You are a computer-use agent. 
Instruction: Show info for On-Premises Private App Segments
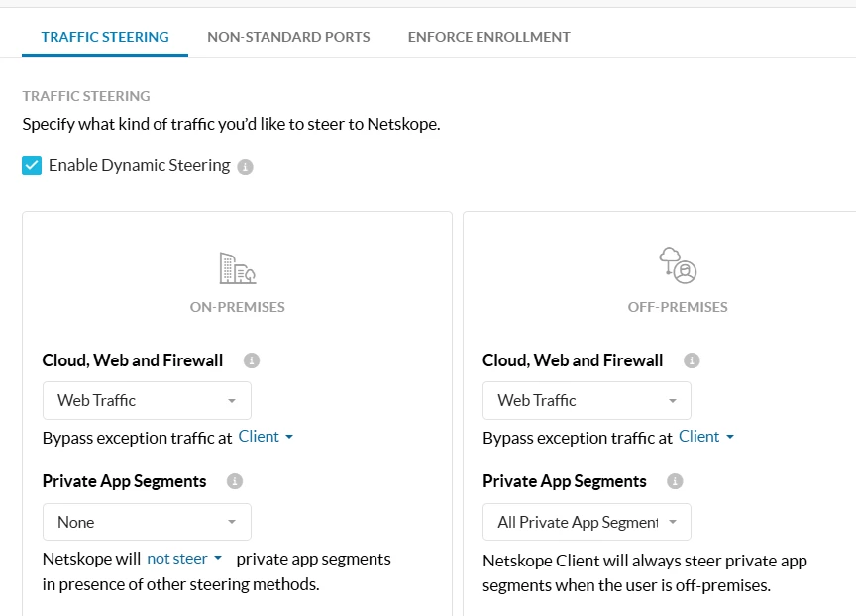click(x=235, y=481)
